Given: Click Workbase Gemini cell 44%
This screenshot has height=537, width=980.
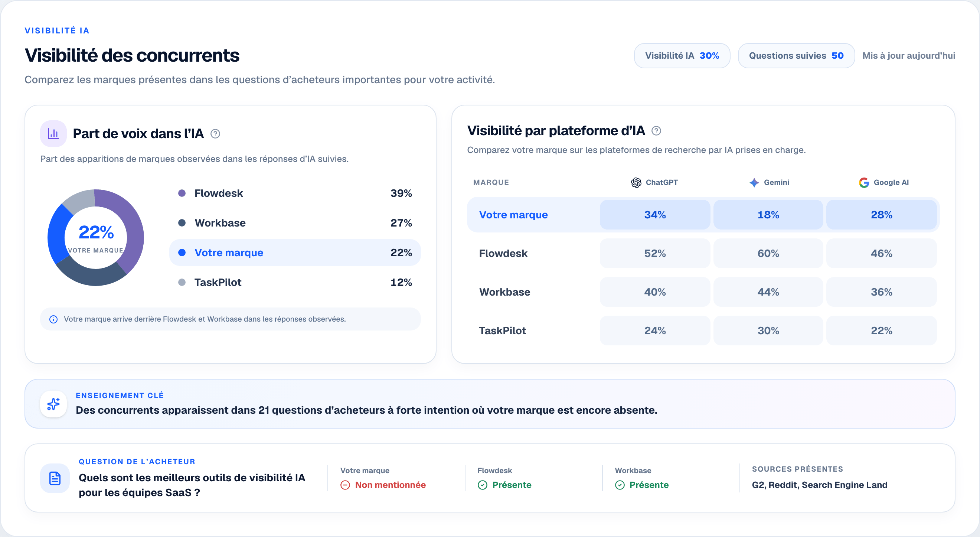Looking at the screenshot, I should pos(768,292).
